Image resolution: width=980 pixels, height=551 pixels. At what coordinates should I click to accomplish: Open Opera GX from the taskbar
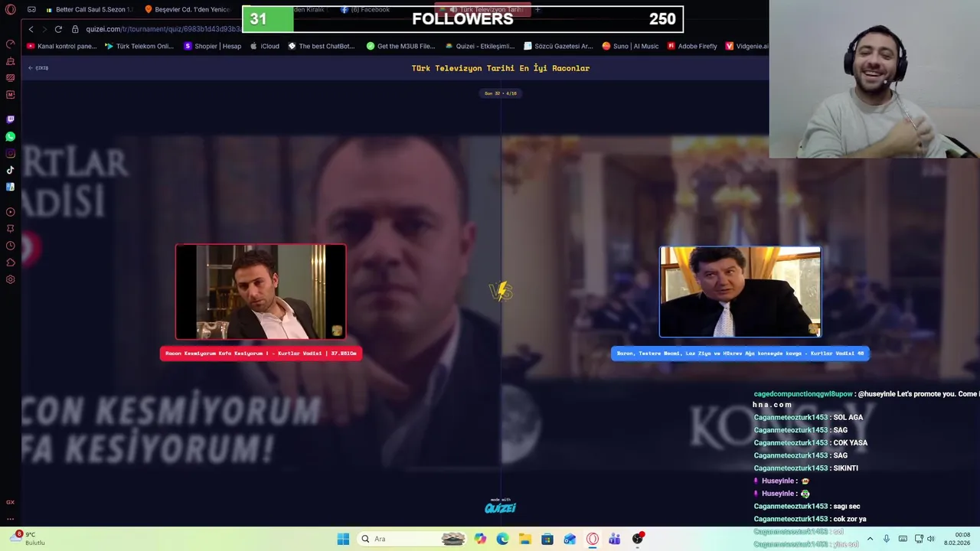tap(593, 539)
